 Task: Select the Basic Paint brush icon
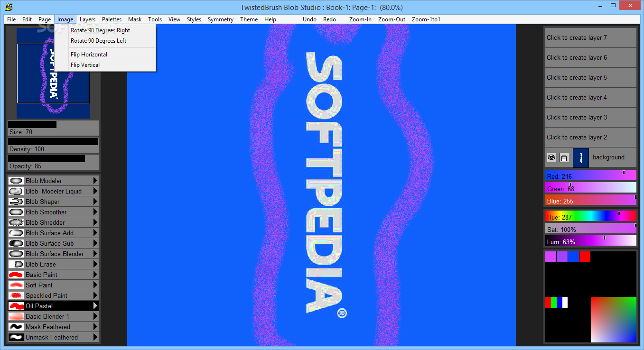(x=16, y=275)
